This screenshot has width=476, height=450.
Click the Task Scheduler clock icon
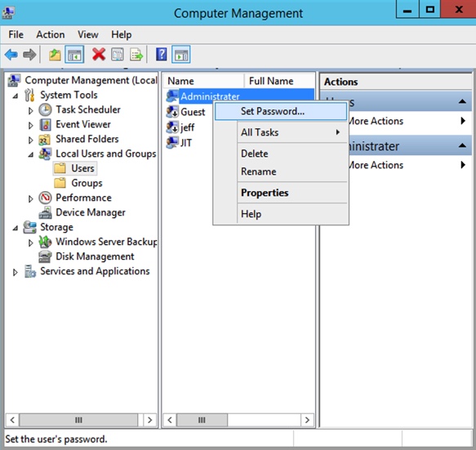click(45, 109)
